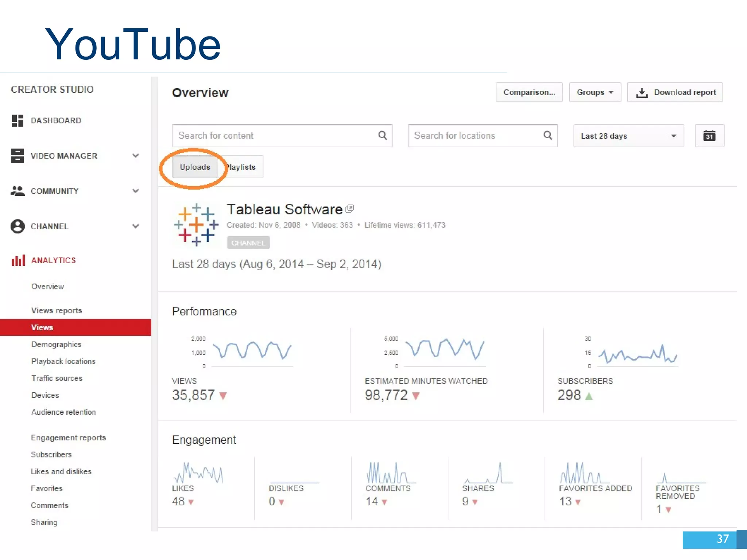Screen dimensions: 747x560
Task: Open Audience retention report
Action: coord(63,412)
